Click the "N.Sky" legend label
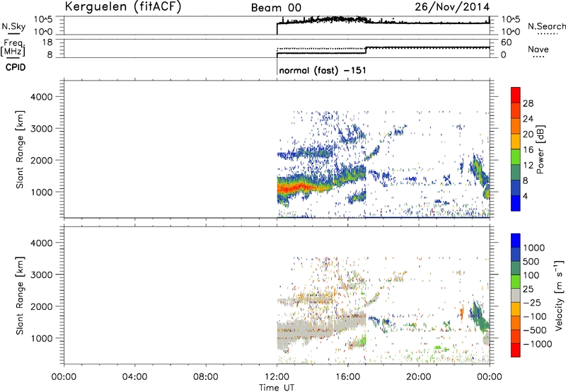Image resolution: width=566 pixels, height=392 pixels. [13, 26]
